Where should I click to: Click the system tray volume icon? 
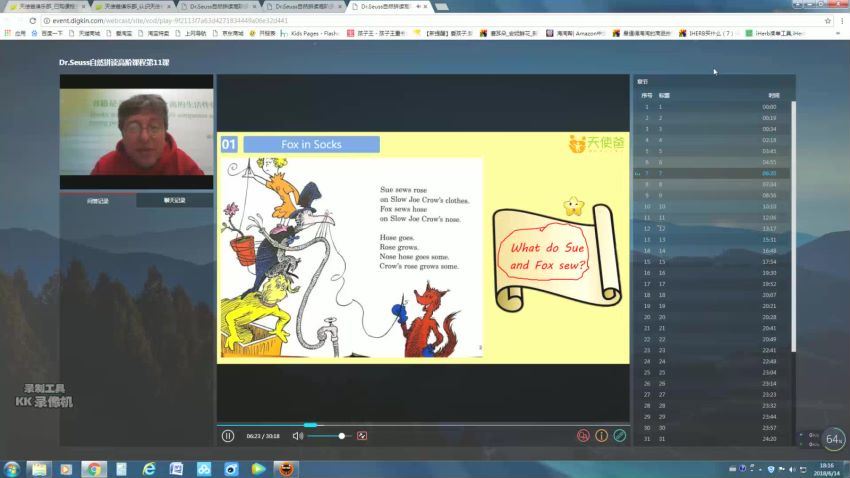click(x=792, y=469)
